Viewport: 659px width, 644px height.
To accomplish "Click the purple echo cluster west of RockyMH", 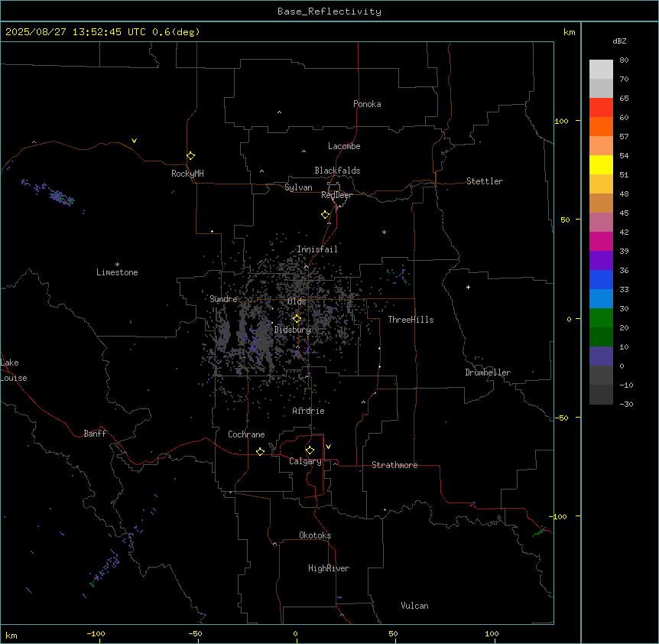I will pos(61,197).
